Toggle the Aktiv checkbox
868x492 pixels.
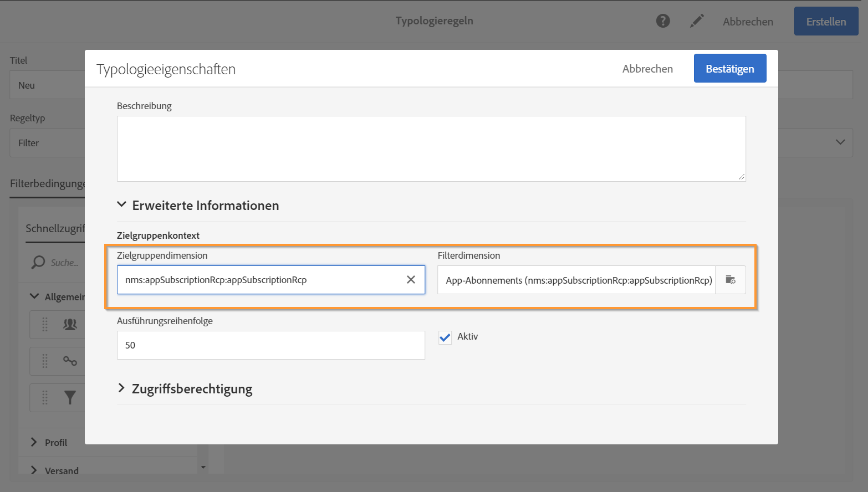click(445, 337)
